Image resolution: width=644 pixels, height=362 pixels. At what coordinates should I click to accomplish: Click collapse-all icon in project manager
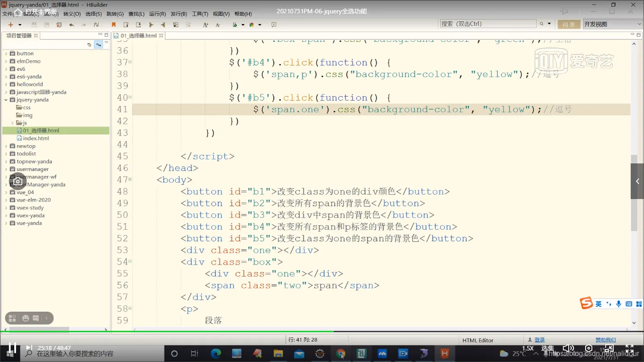89,45
